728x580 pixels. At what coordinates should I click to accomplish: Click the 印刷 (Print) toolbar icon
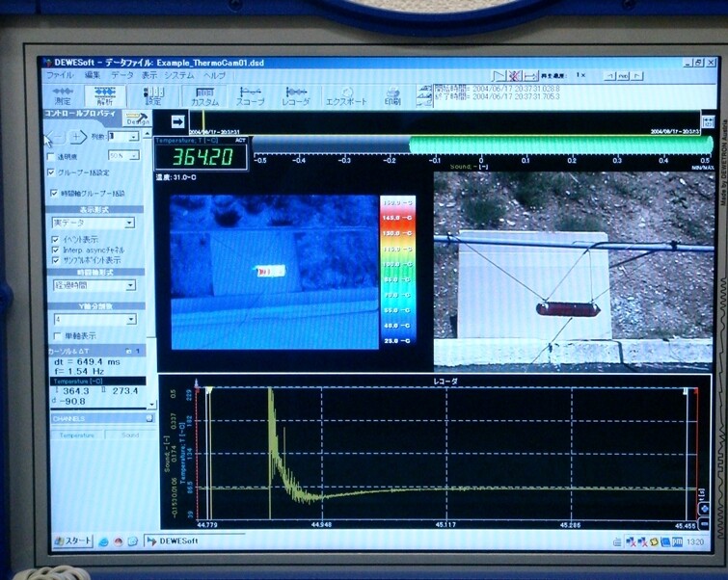392,95
